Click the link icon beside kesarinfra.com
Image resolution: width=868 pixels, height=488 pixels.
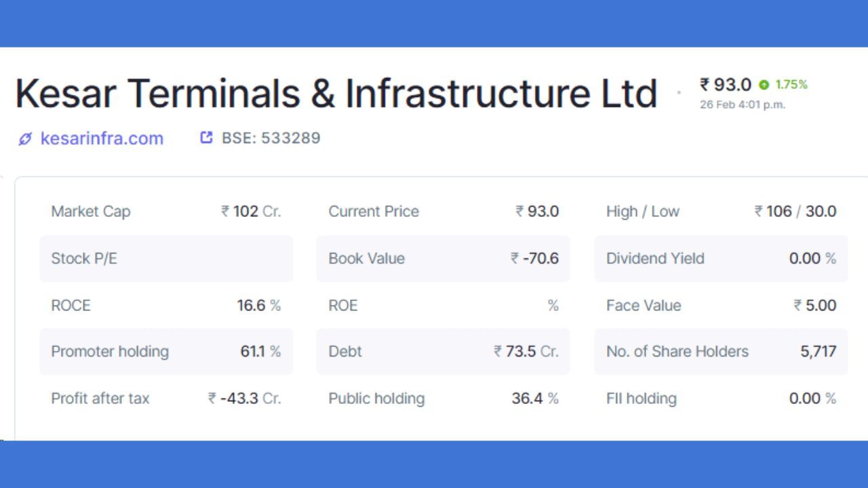[25, 139]
